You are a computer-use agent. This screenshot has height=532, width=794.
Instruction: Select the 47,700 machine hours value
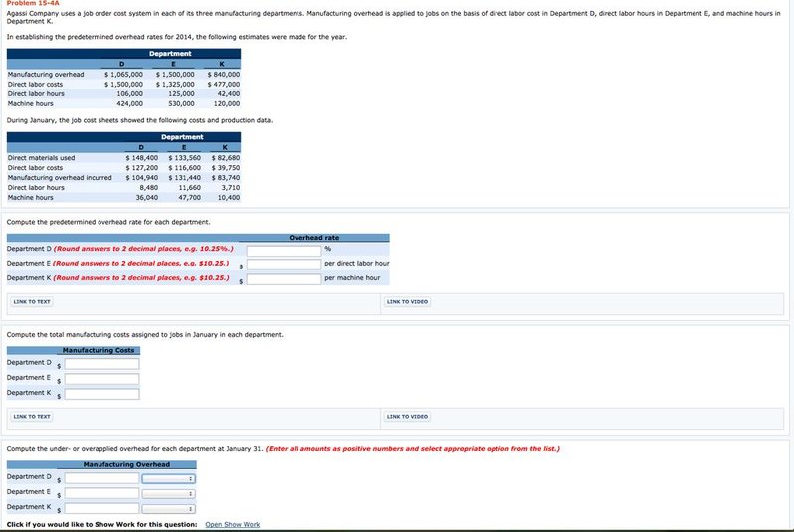coord(190,198)
